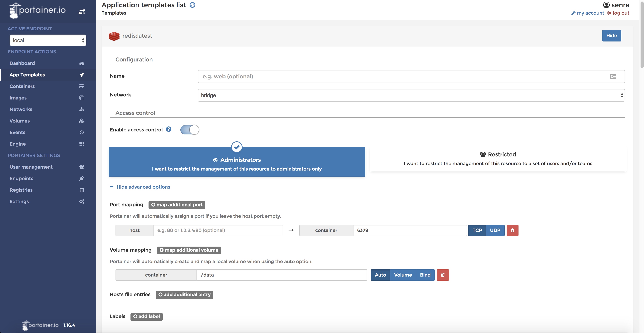Open the active endpoint dropdown showing local
The width and height of the screenshot is (644, 333).
[48, 40]
